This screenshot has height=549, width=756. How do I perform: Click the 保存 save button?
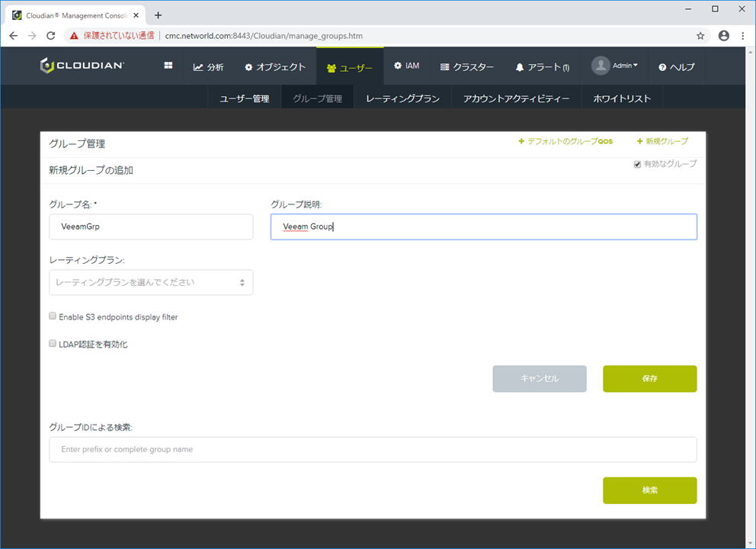pyautogui.click(x=649, y=378)
